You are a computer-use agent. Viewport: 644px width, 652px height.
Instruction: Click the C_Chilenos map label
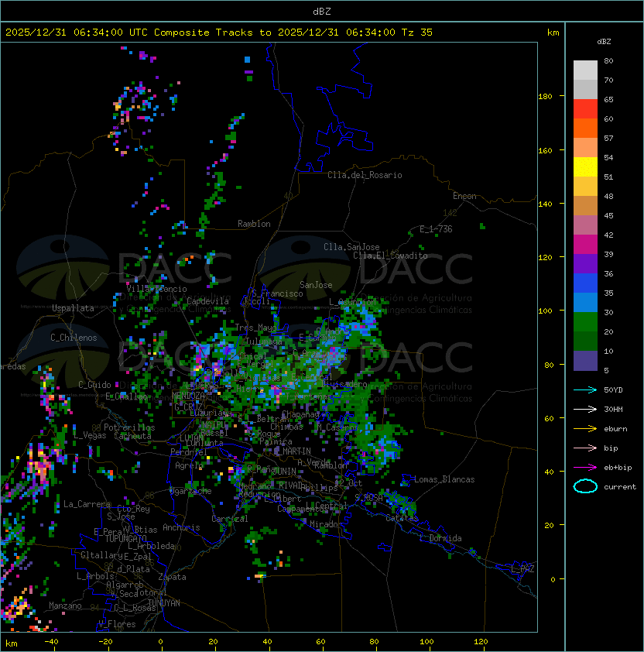(x=74, y=338)
